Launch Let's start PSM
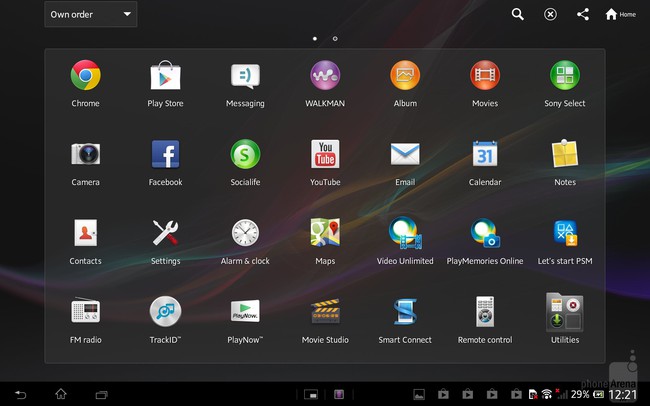 coord(565,233)
